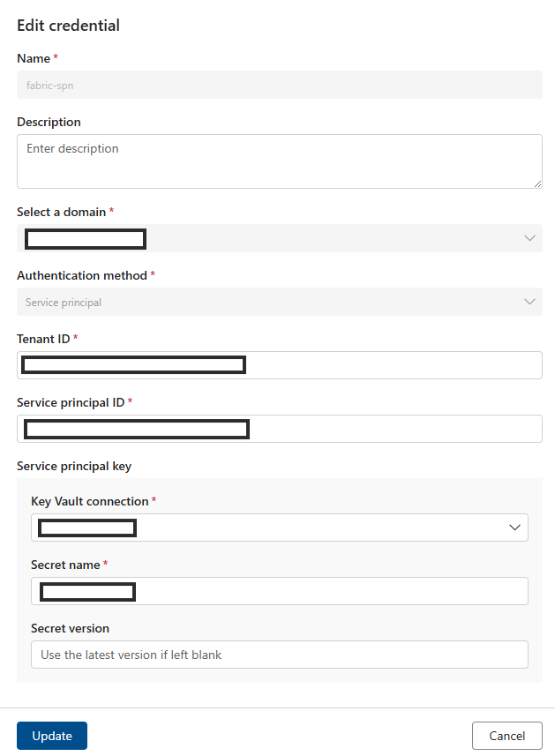Click the Edit credential title
555x756 pixels.
[x=68, y=26]
